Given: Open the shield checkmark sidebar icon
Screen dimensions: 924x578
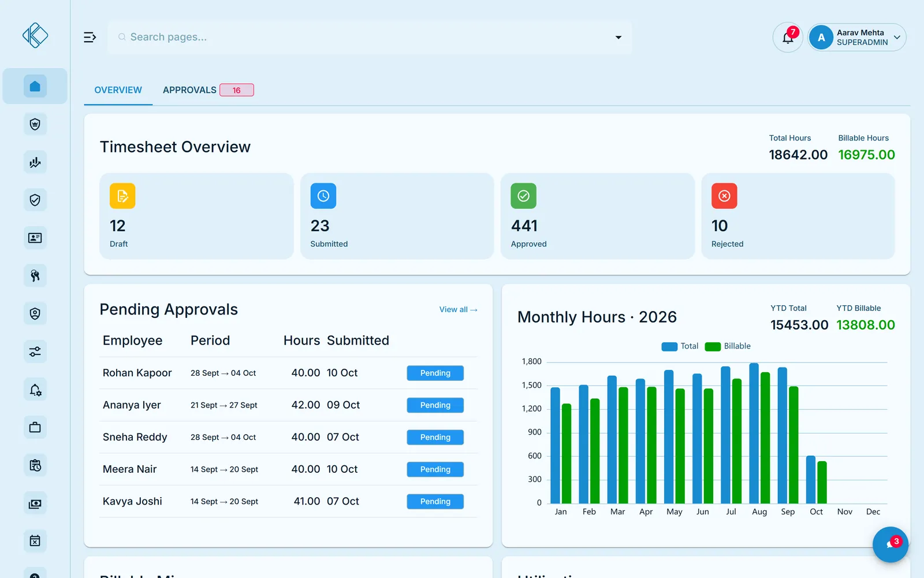Looking at the screenshot, I should [x=35, y=200].
